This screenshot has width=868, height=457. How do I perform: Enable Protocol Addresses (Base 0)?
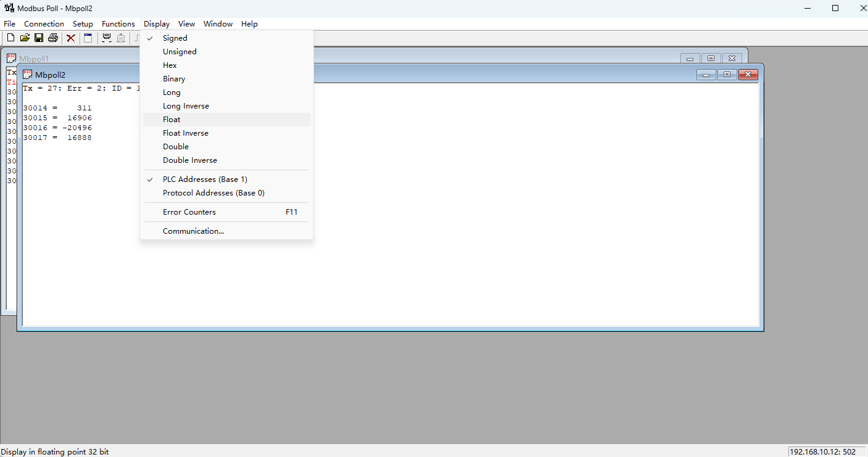(x=213, y=193)
